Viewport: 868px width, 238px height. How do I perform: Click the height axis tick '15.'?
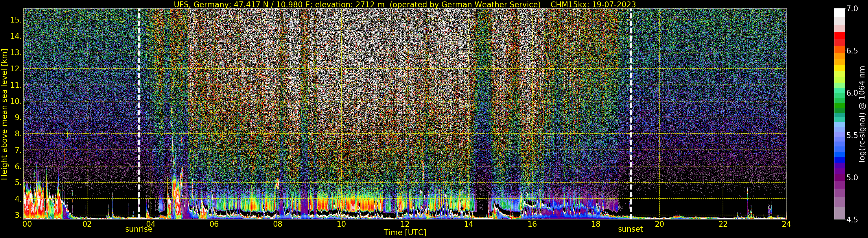click(16, 20)
